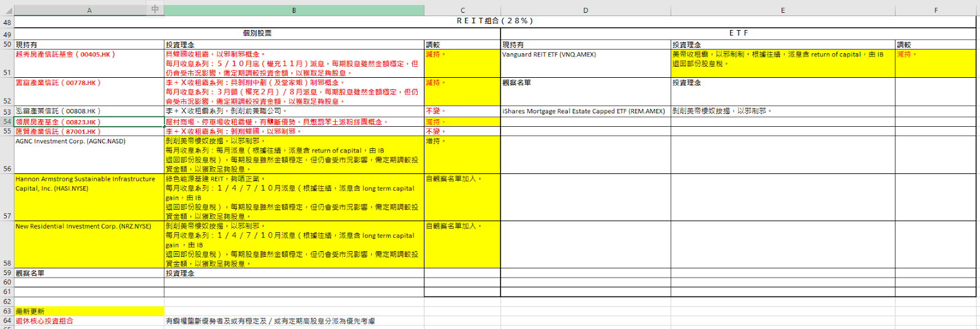Select row 63 header
This screenshot has height=329, width=980.
click(7, 311)
